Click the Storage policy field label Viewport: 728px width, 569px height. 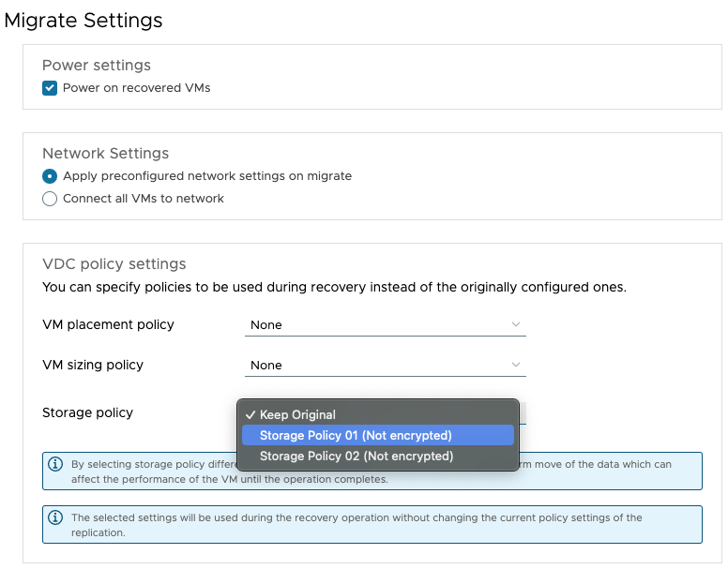coord(88,412)
